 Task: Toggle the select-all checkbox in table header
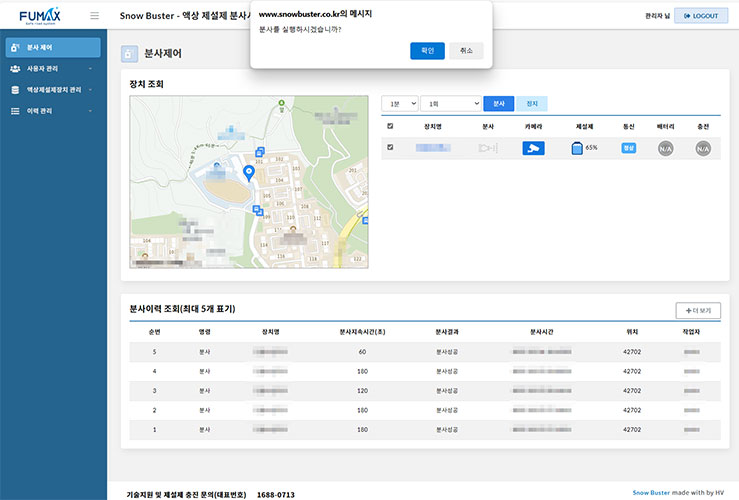[390, 127]
